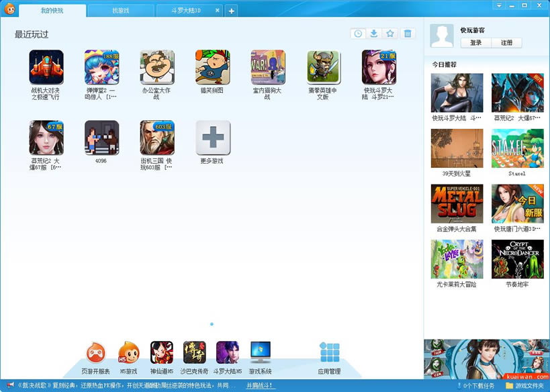Expand the title bar dropdown menu arrow
The image size is (550, 392).
[499, 5]
